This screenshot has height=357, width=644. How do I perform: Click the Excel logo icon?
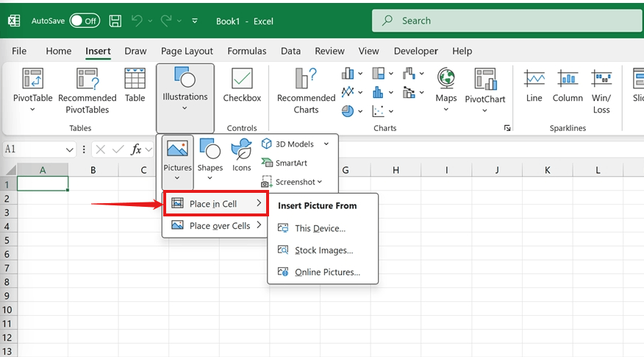(14, 21)
